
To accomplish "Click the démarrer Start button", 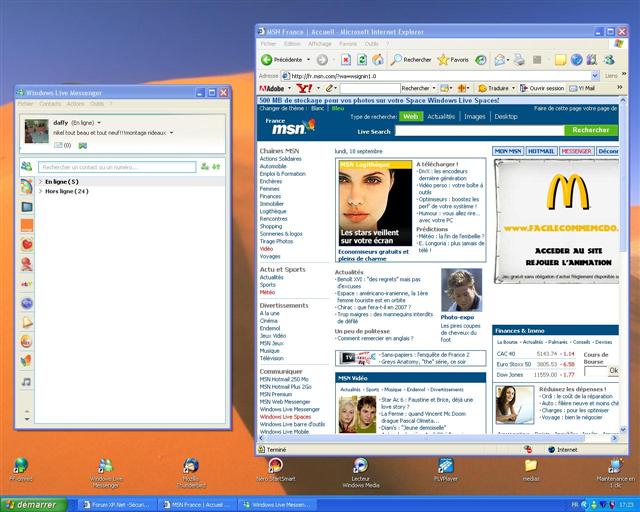I will click(x=33, y=505).
